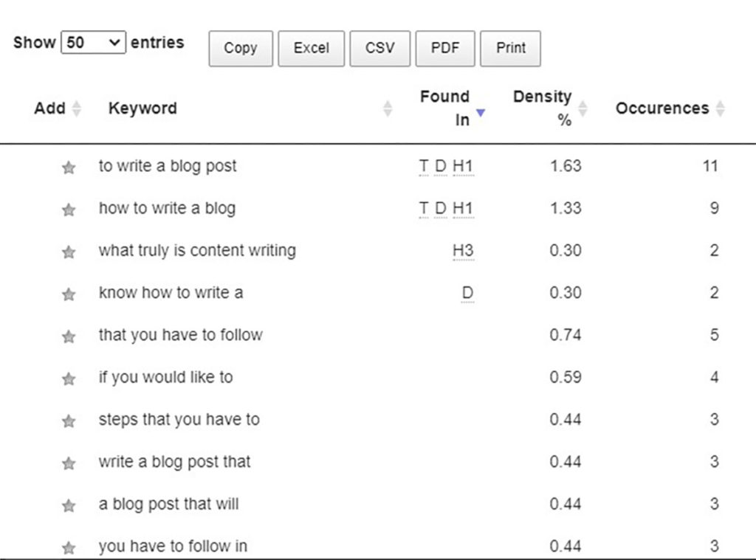Screen dimensions: 756x560
Task: Toggle the star for 'steps that you have to'
Action: click(69, 421)
